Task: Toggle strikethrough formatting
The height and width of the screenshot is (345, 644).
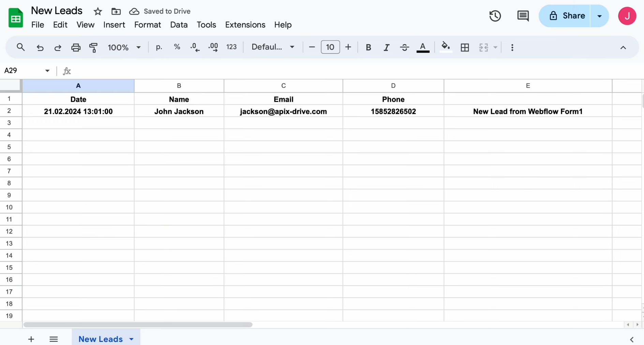Action: click(x=404, y=47)
